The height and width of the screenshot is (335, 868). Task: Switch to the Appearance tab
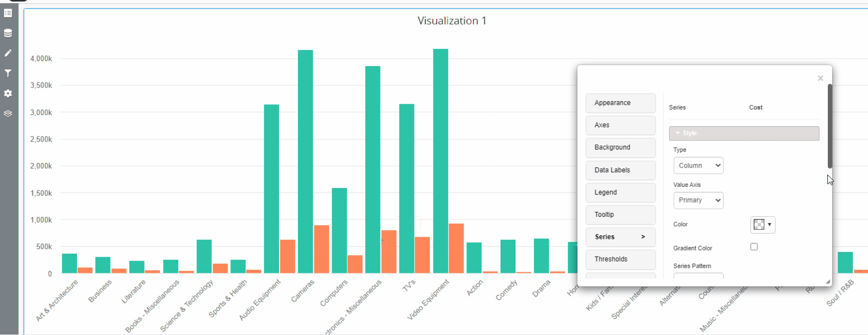[x=620, y=103]
